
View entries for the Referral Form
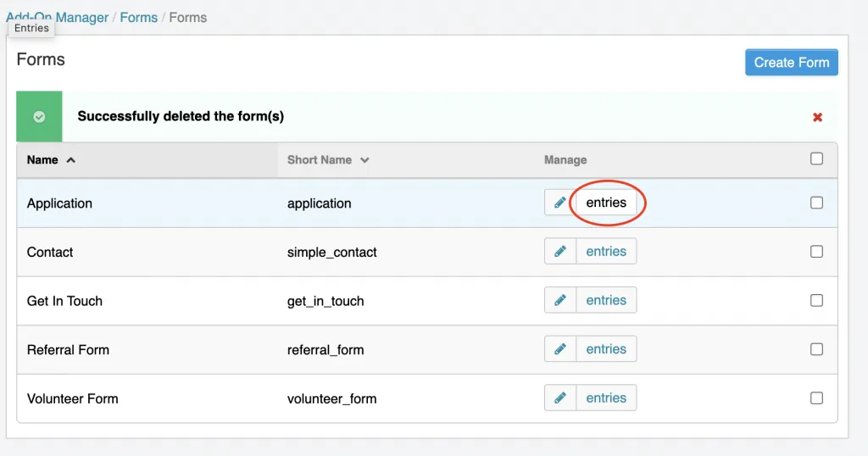tap(606, 348)
